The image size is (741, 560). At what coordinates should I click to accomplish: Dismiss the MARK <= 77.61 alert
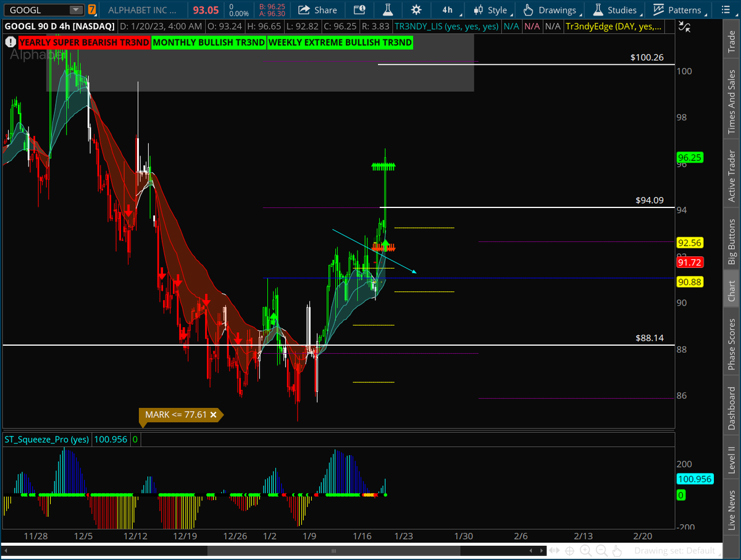point(213,415)
